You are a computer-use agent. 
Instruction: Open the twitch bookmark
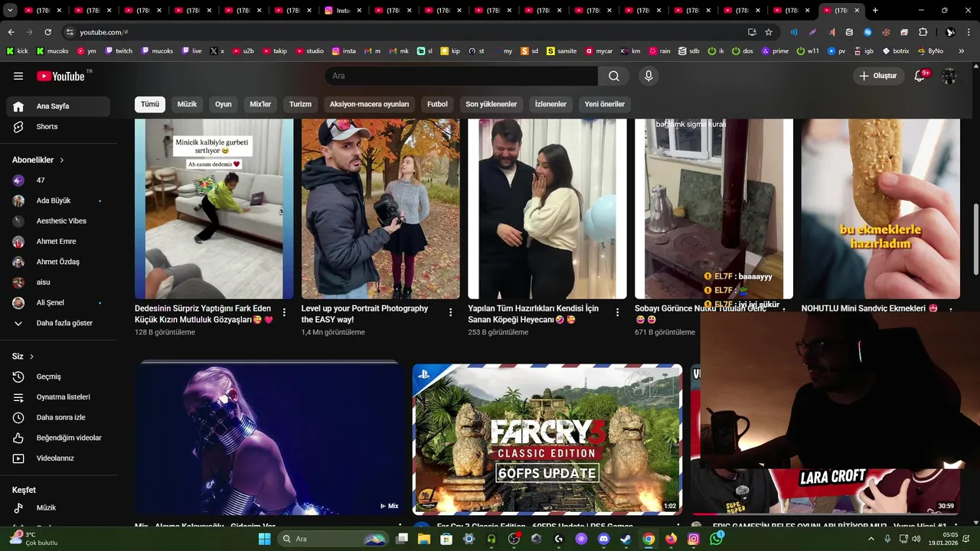tap(119, 51)
